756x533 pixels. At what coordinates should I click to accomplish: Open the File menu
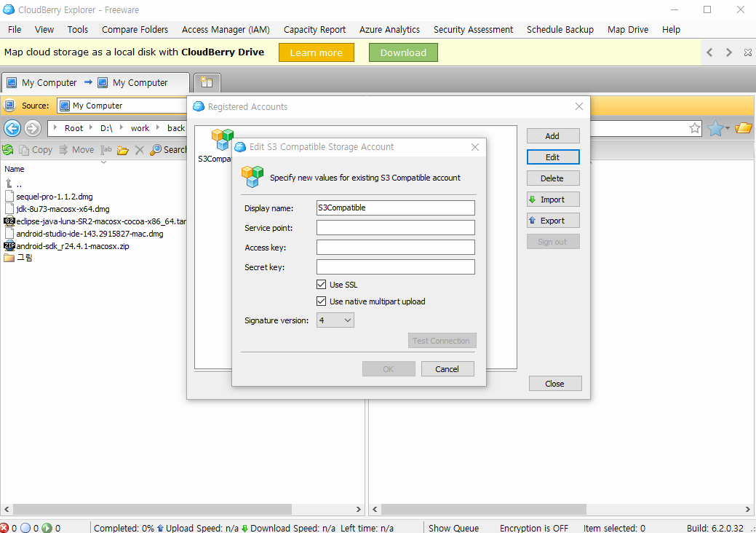pyautogui.click(x=15, y=29)
